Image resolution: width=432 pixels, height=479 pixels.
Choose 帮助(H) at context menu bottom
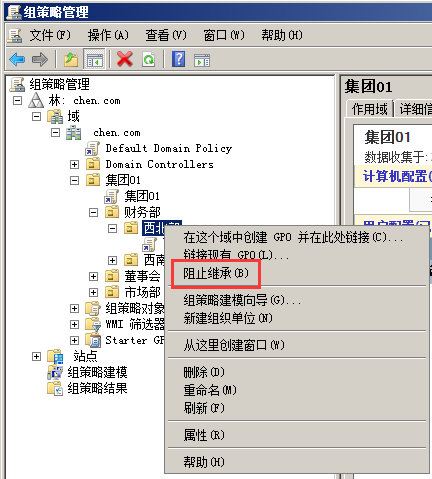[x=204, y=462]
